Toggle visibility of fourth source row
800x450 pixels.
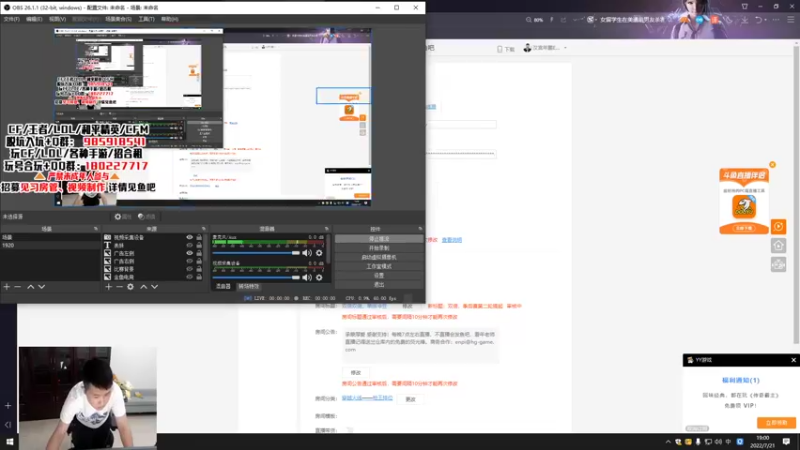189,261
